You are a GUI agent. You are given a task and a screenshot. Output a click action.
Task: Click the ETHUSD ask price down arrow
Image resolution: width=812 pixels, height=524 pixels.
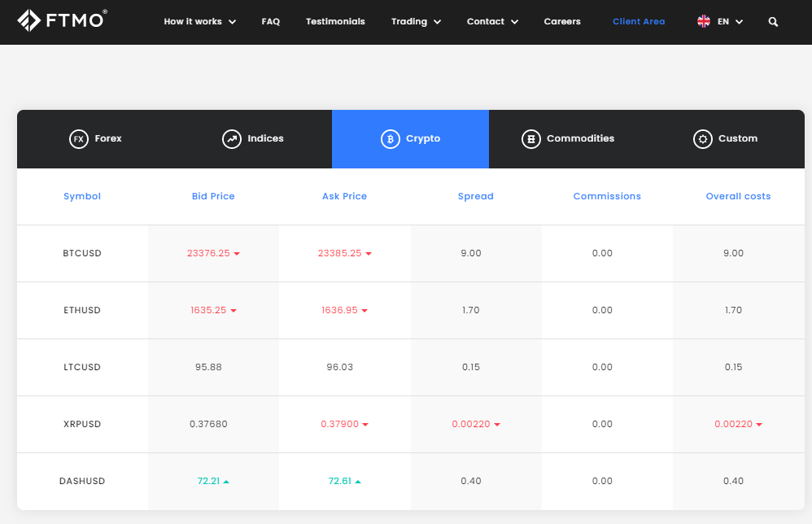[x=365, y=311]
